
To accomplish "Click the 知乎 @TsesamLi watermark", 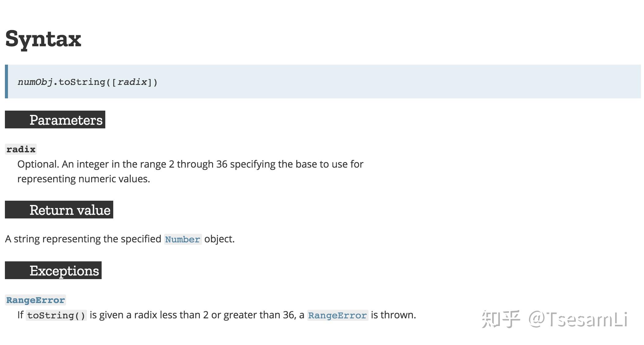I will 554,319.
